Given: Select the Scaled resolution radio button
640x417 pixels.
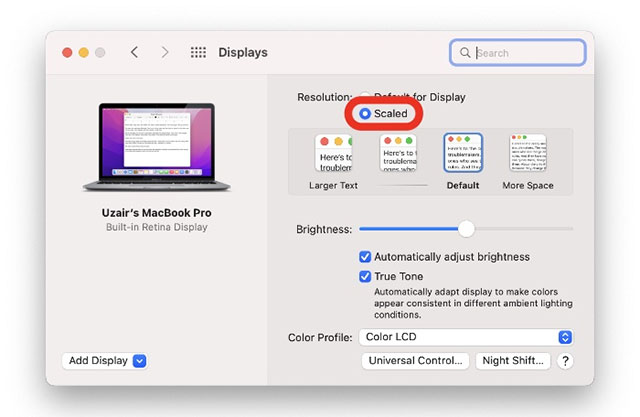Looking at the screenshot, I should tap(365, 114).
